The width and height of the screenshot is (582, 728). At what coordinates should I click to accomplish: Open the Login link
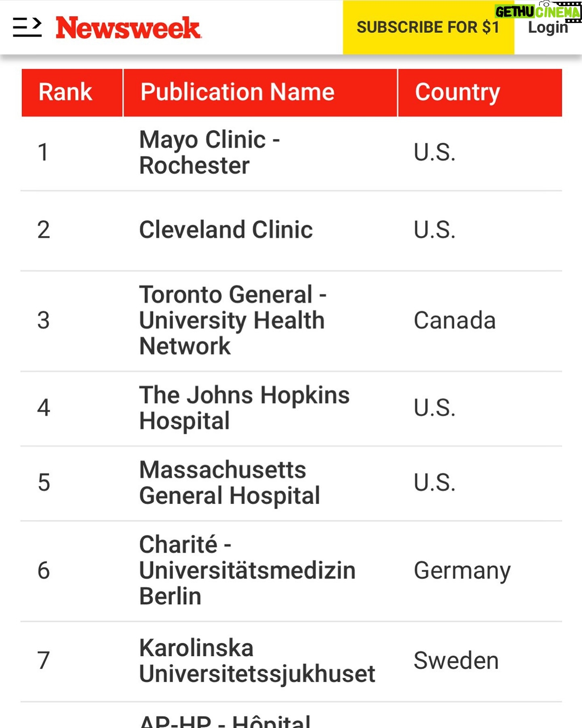548,28
